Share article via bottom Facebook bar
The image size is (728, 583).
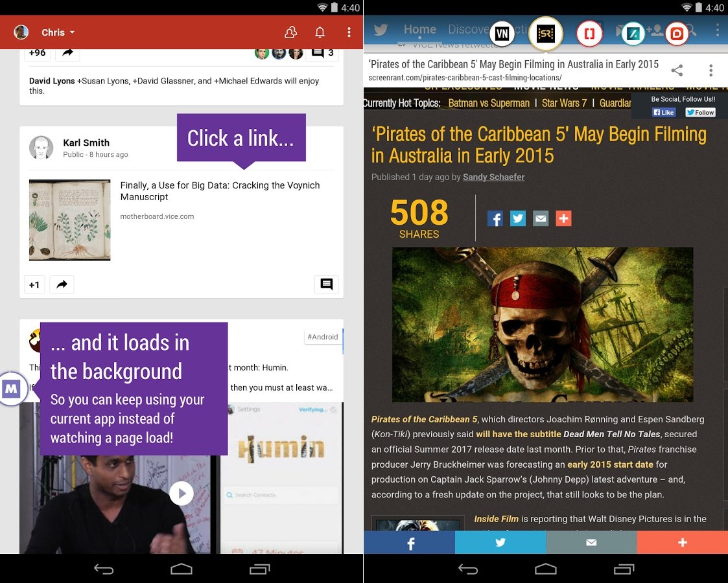click(409, 543)
